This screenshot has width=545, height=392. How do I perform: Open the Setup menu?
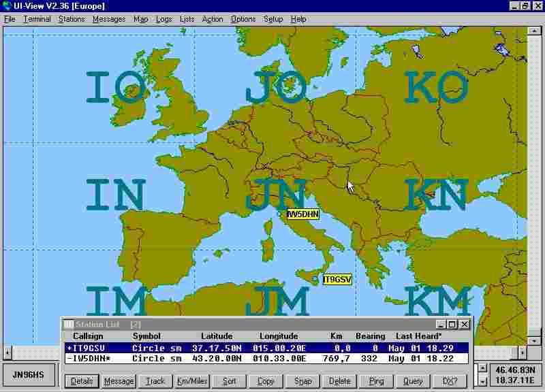click(x=273, y=19)
